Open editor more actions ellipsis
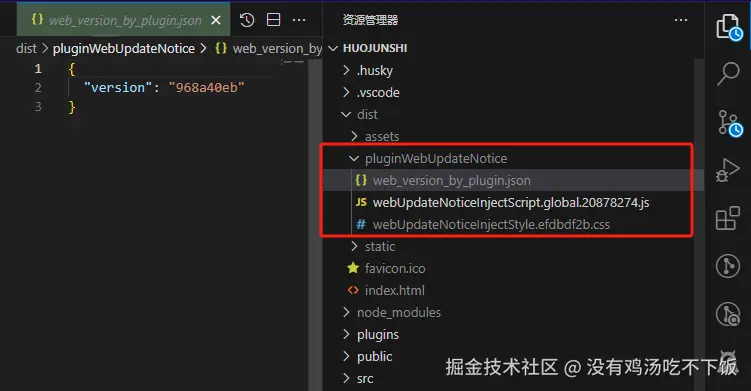 tap(299, 20)
